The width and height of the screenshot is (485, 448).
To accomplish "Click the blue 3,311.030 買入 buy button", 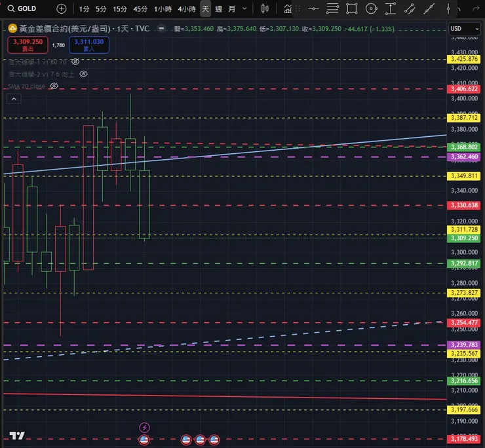I will point(88,45).
